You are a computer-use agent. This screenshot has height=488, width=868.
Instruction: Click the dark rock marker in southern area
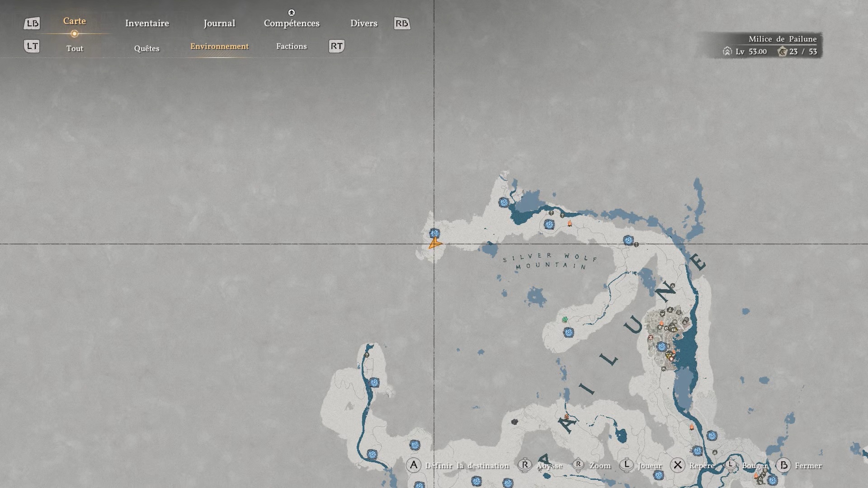[x=514, y=422]
